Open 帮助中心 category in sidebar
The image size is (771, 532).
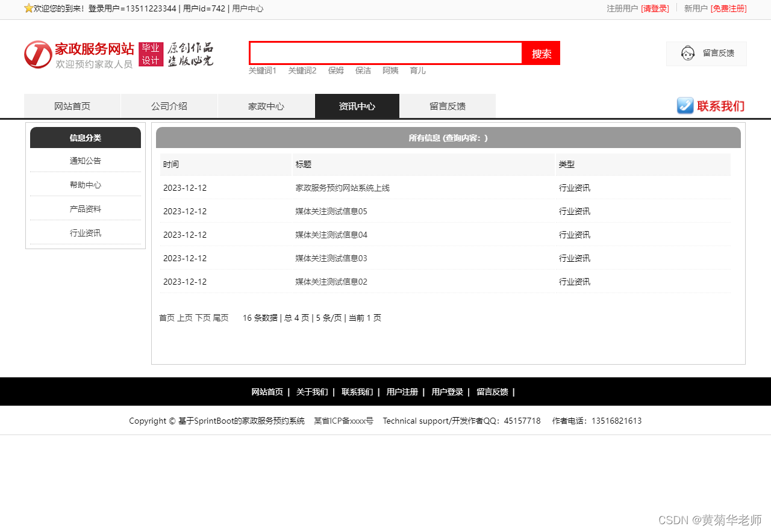tap(86, 185)
